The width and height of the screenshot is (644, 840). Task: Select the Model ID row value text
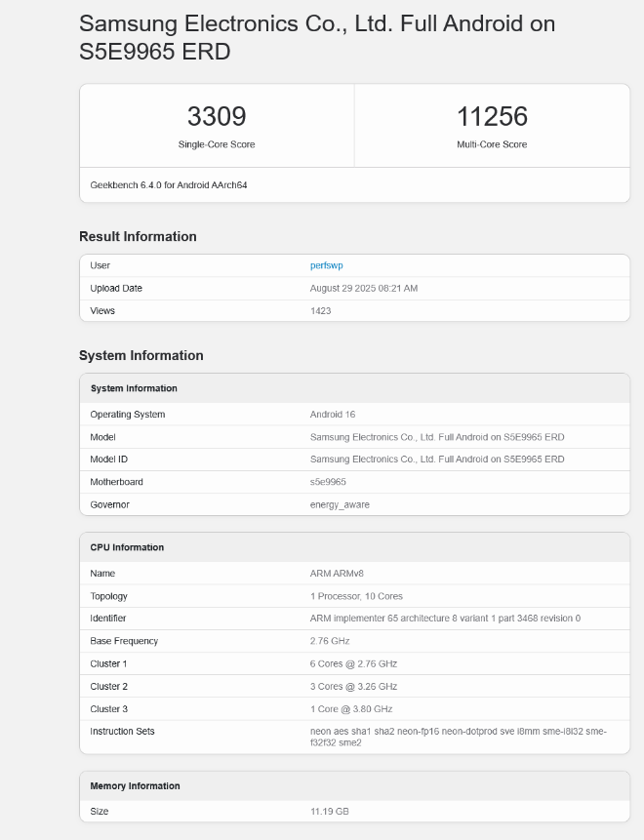click(x=437, y=460)
